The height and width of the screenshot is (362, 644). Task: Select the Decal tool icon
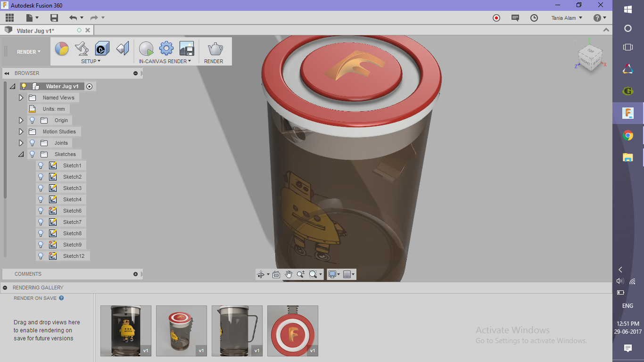click(x=102, y=49)
